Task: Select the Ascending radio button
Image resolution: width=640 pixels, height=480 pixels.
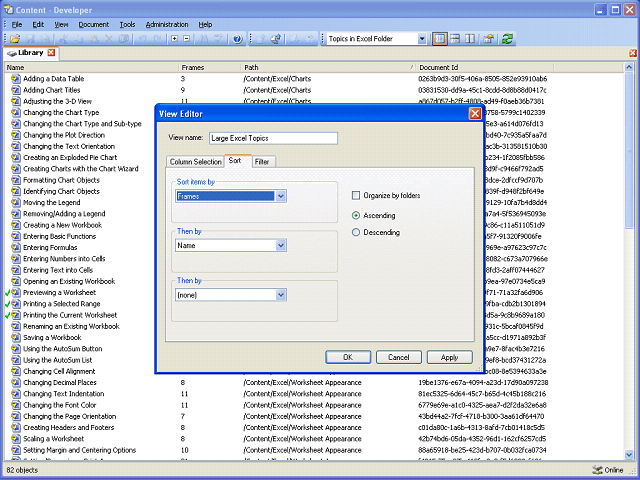Action: [356, 215]
